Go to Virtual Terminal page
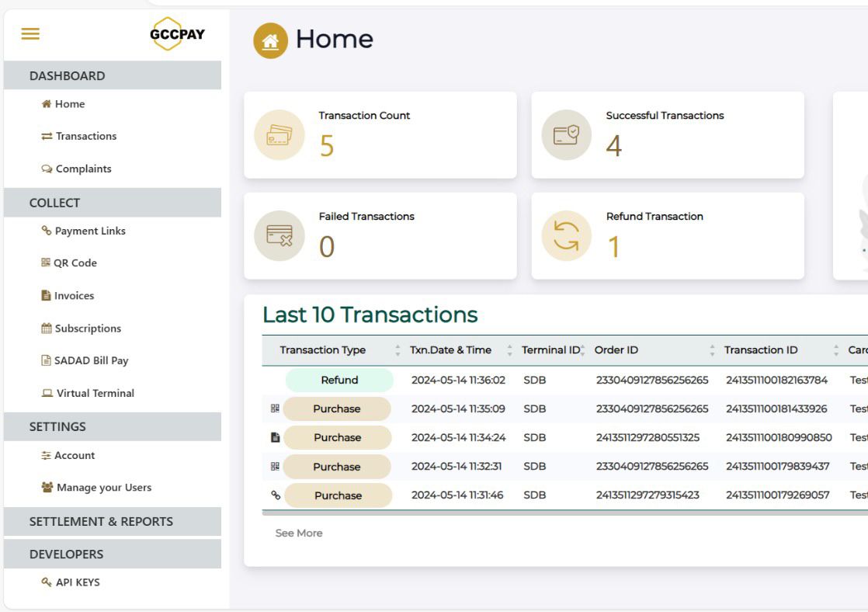The width and height of the screenshot is (868, 612). click(x=95, y=393)
